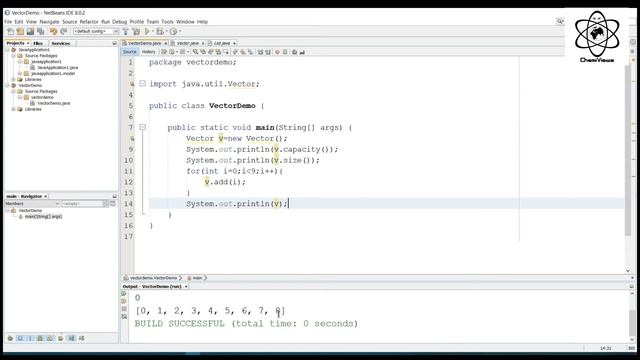Viewport: 640px width, 360px height.
Task: Click the Open Project toolbar icon
Action: coord(30,31)
